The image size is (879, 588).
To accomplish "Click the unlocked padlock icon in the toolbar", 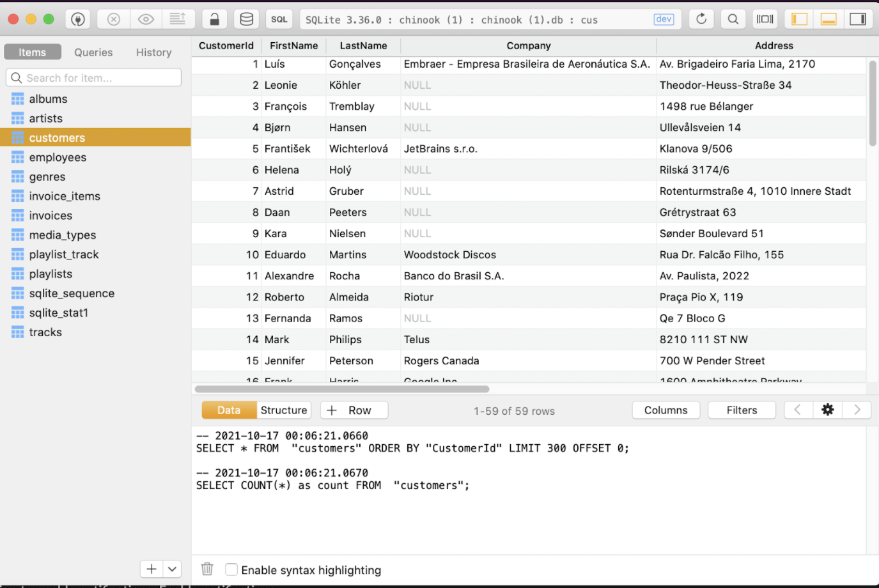I will coord(214,19).
